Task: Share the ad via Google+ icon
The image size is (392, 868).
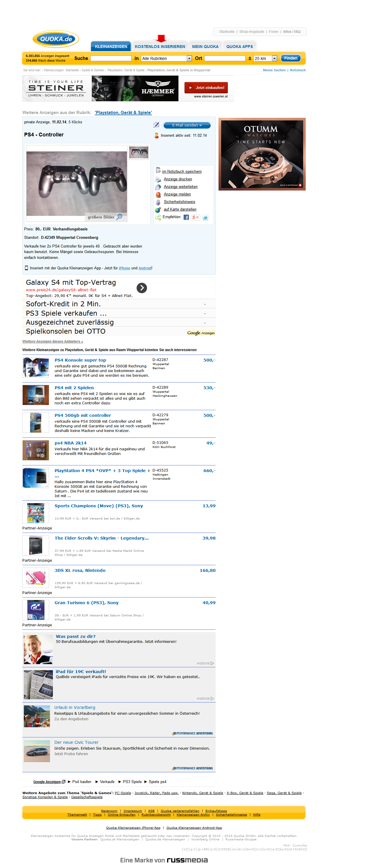Action: click(x=196, y=217)
